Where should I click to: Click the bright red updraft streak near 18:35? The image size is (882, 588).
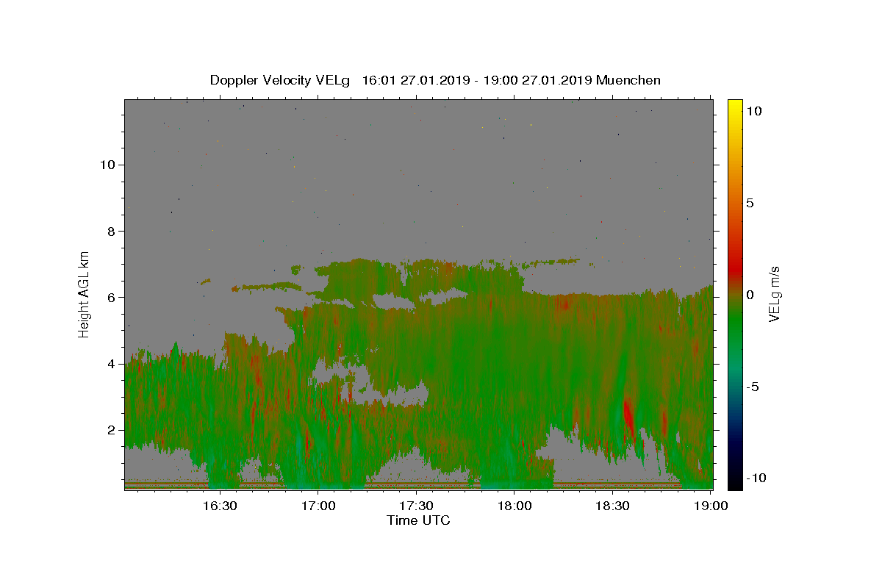(628, 416)
